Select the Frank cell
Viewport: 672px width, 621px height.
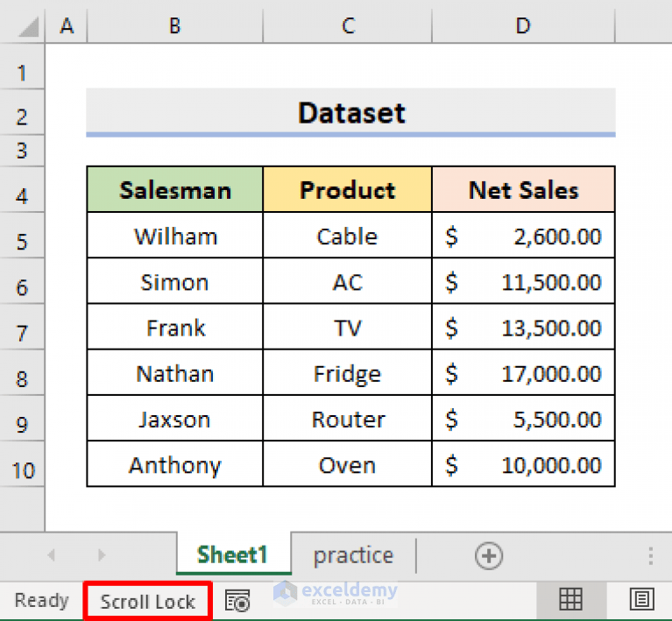click(x=175, y=327)
